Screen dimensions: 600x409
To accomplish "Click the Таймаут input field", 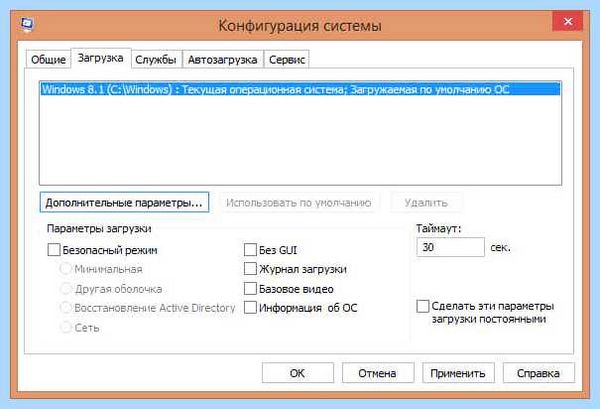I will [x=450, y=247].
